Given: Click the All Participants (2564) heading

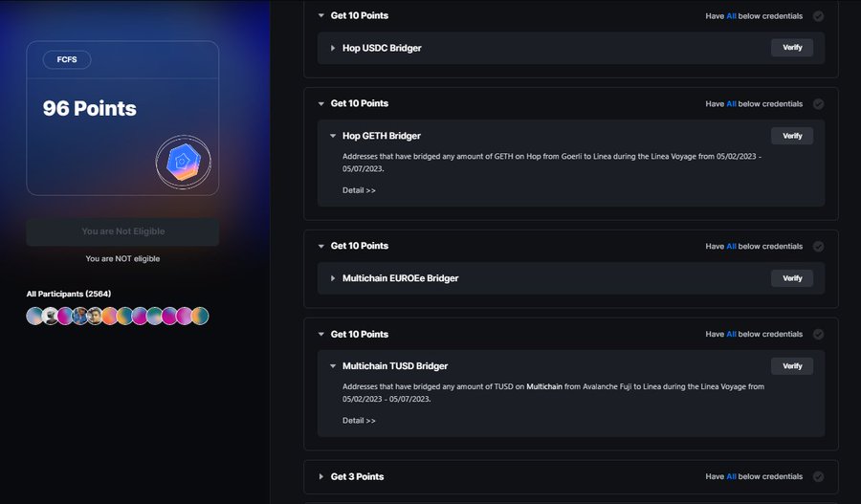Looking at the screenshot, I should 69,294.
